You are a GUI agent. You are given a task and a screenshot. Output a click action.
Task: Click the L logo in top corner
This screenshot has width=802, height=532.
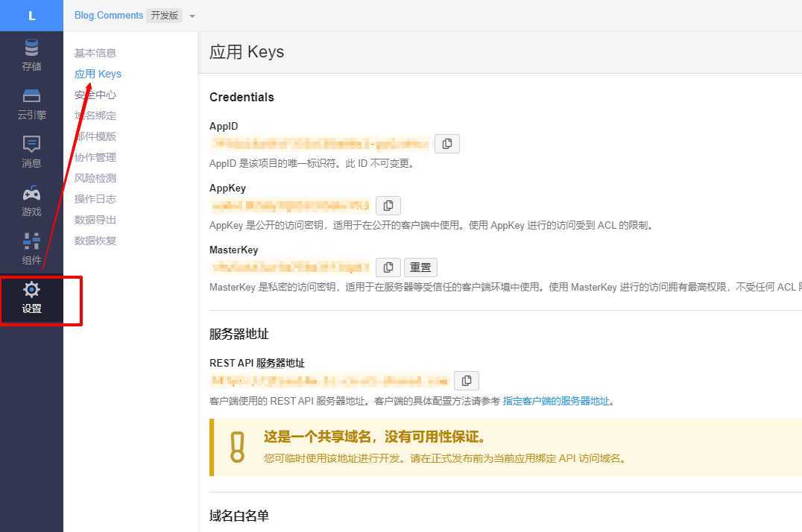pos(31,15)
